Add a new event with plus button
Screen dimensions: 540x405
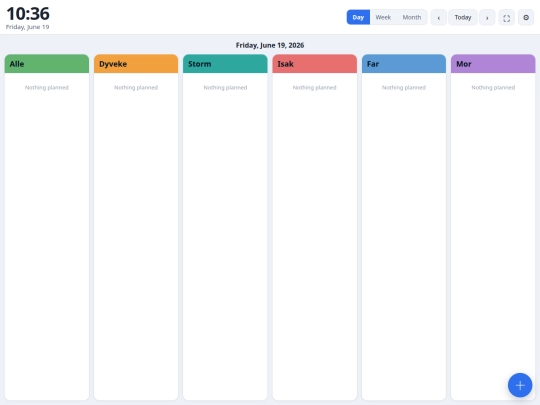(520, 385)
